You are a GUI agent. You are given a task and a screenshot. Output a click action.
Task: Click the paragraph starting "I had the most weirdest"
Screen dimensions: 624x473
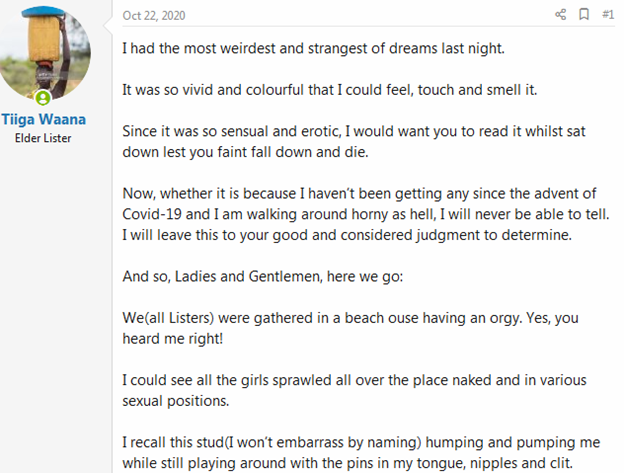tap(284, 48)
